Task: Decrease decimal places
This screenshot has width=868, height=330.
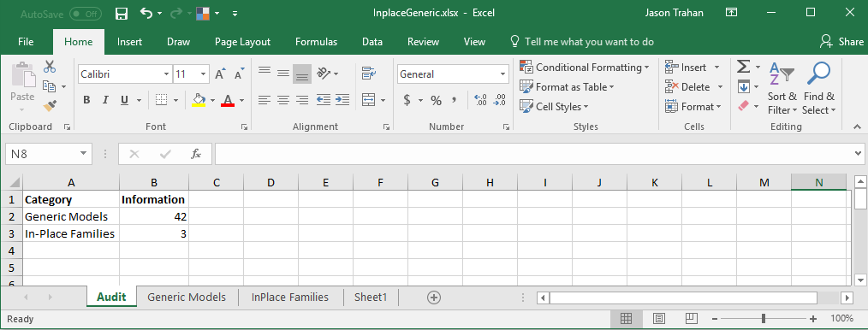Action: click(x=499, y=100)
